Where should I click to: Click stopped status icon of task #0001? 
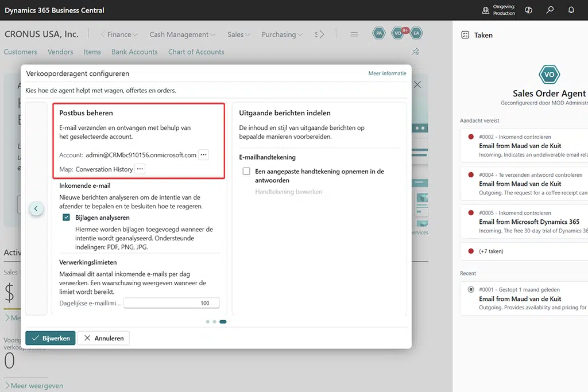[471, 289]
